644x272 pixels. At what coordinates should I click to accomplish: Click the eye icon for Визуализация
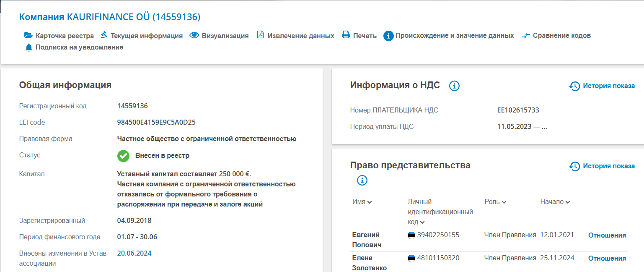click(x=194, y=35)
